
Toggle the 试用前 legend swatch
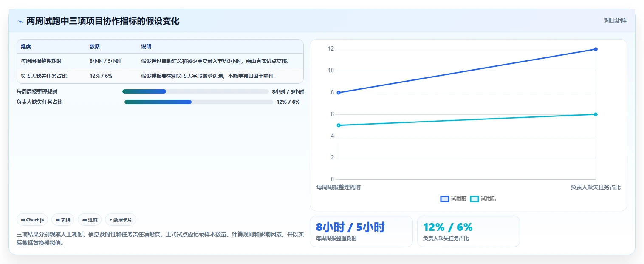click(x=445, y=199)
